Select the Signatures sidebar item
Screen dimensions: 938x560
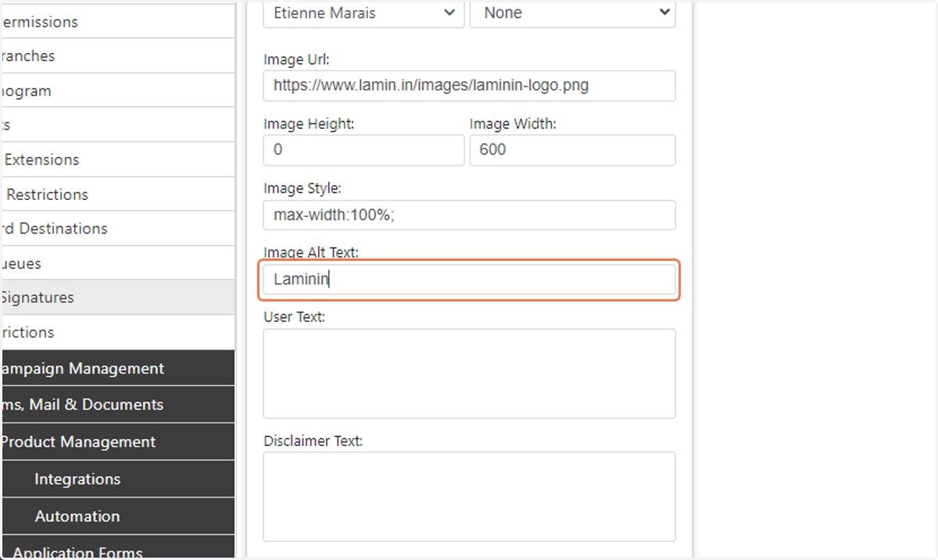coord(117,298)
